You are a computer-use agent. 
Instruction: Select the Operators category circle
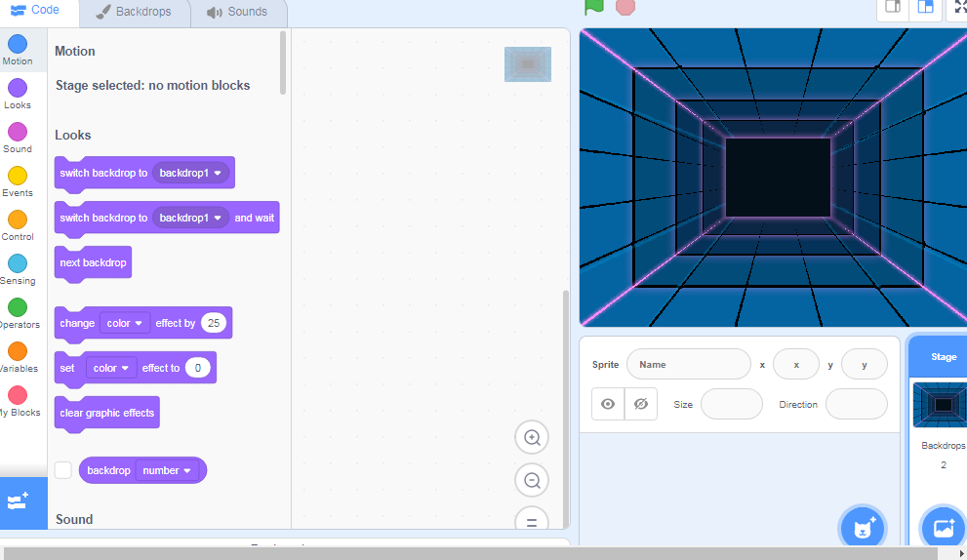coord(18,307)
